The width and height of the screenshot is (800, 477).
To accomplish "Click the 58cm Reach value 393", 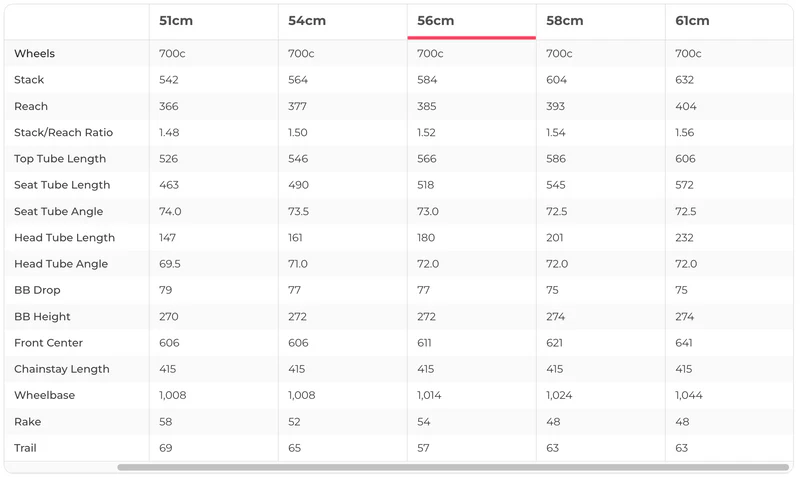I will click(556, 106).
